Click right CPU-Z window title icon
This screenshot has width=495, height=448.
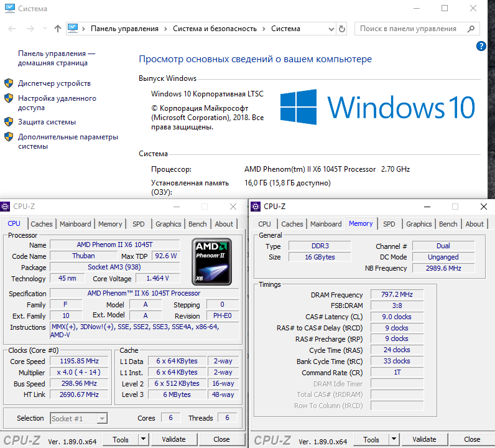point(256,207)
